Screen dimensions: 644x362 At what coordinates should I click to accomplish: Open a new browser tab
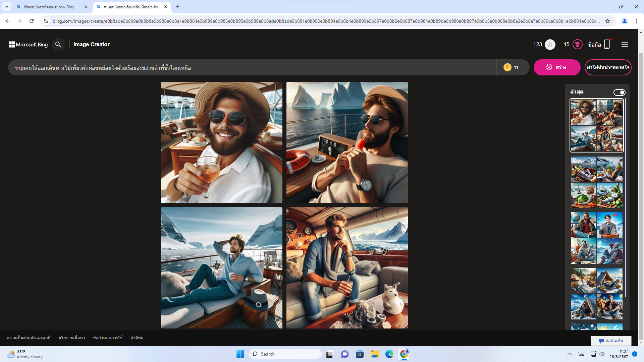click(178, 7)
